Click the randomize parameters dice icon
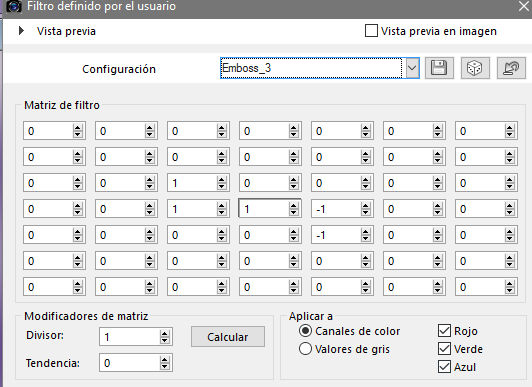The height and width of the screenshot is (387, 532). tap(475, 68)
